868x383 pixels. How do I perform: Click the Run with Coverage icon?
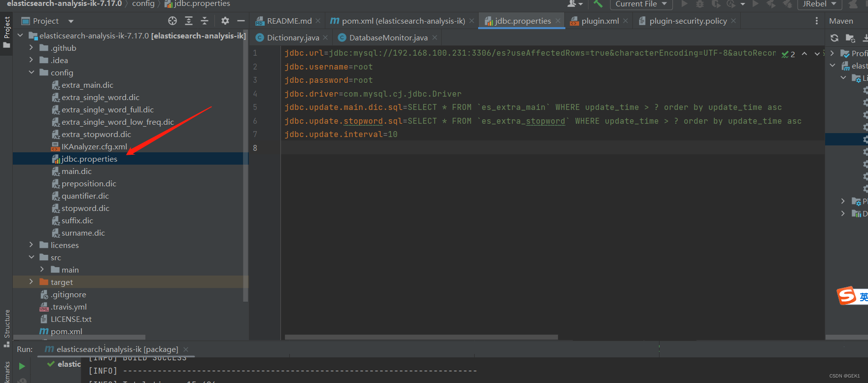tap(716, 4)
